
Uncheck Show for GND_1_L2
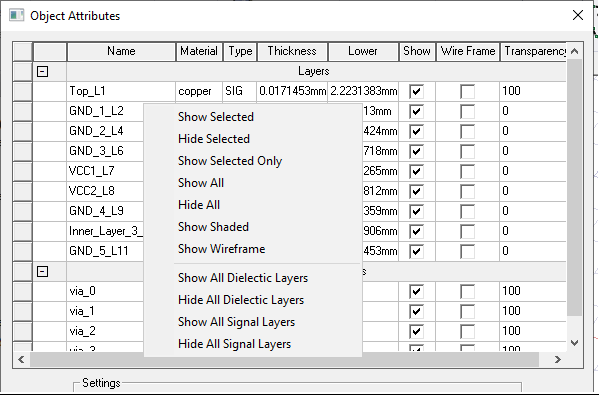click(x=416, y=112)
